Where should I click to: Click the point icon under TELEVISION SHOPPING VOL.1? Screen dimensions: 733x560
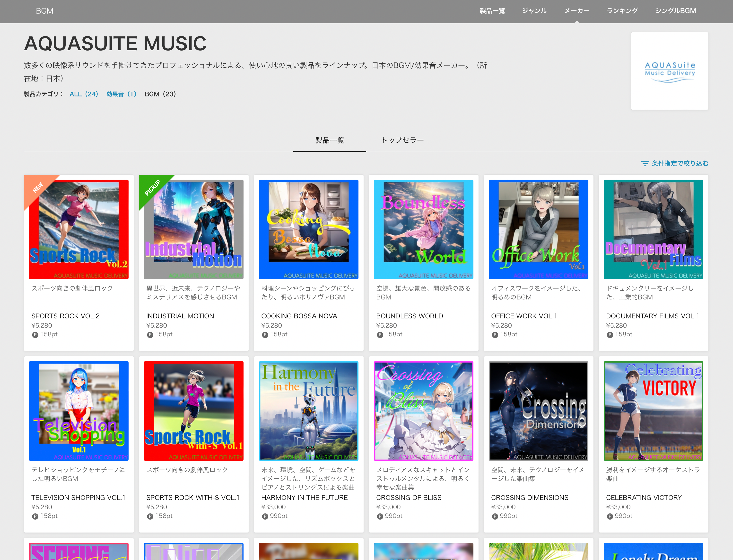(35, 516)
